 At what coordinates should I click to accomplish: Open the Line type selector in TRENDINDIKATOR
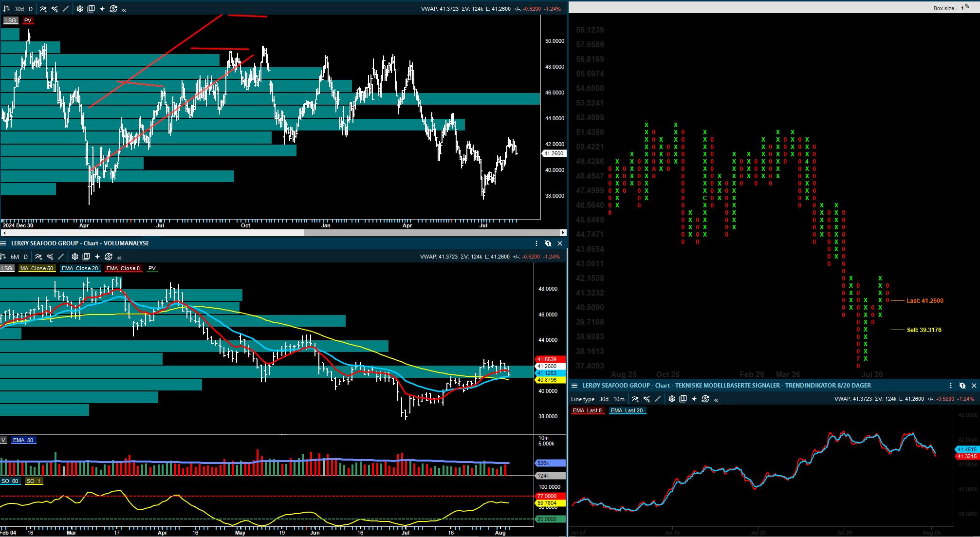(x=583, y=399)
